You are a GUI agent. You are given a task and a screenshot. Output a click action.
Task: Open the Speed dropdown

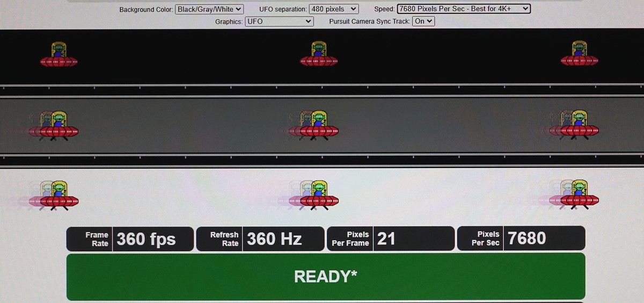coord(464,9)
